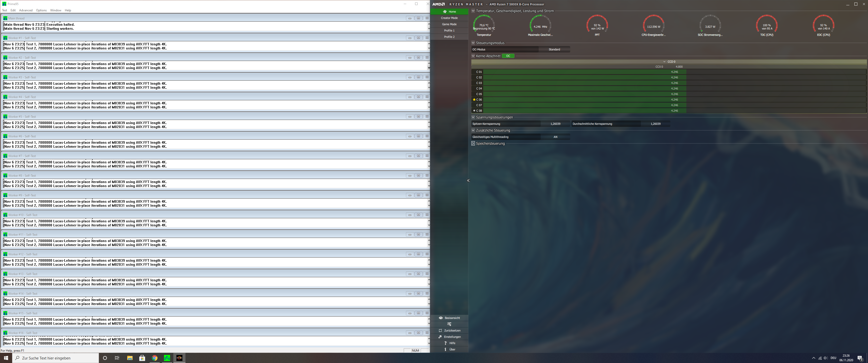This screenshot has height=363, width=868.
Task: Open Hilfe question mark entry
Action: [445, 343]
